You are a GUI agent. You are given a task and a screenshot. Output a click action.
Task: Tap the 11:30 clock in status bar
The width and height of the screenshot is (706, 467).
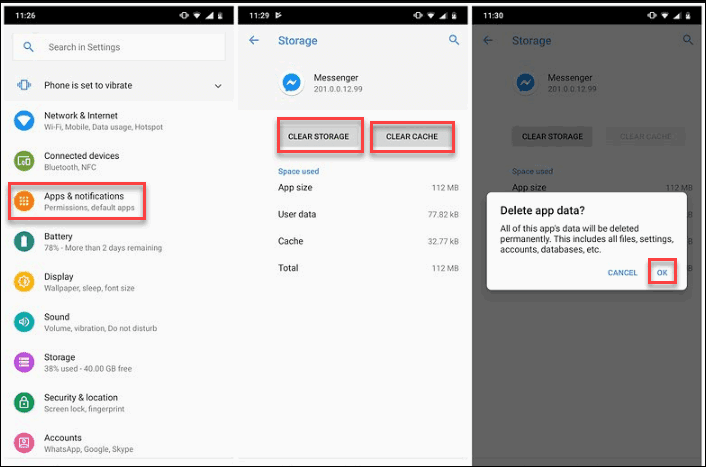493,15
